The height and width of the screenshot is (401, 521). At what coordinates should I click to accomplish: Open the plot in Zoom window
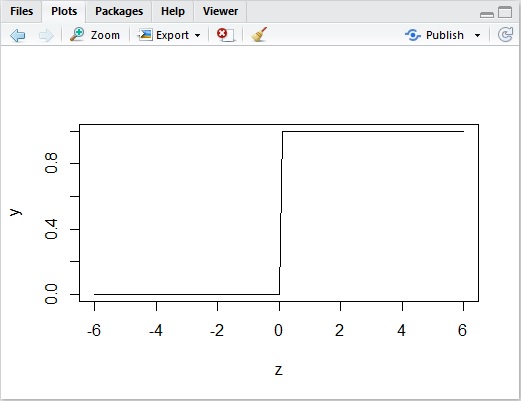coord(95,35)
